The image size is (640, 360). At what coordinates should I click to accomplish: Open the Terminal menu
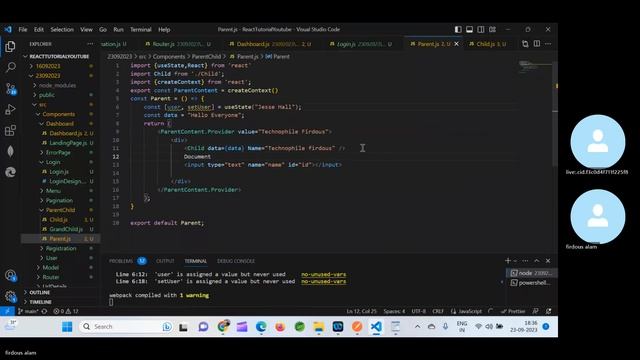click(141, 29)
